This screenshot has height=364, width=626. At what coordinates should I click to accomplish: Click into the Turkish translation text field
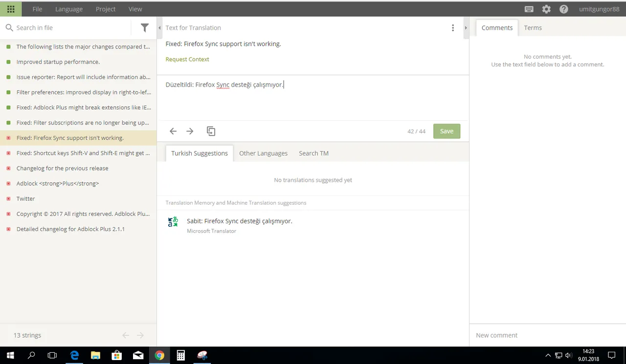click(x=313, y=98)
